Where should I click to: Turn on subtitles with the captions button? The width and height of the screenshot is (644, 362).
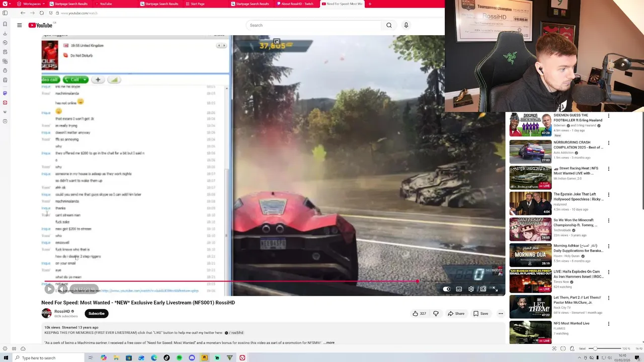pos(459,289)
